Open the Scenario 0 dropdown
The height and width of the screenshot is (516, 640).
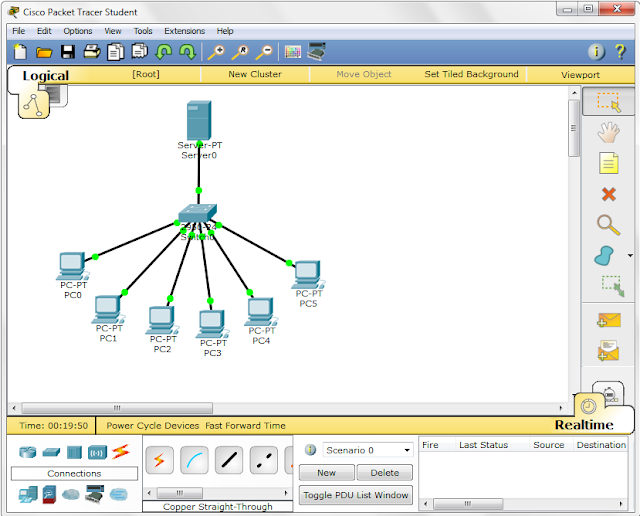[368, 450]
